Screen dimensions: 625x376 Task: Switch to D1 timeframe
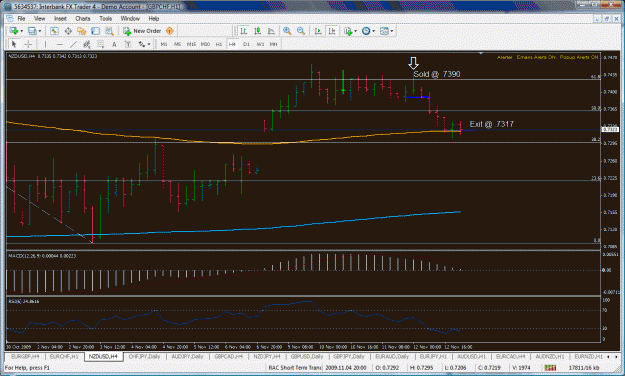246,44
